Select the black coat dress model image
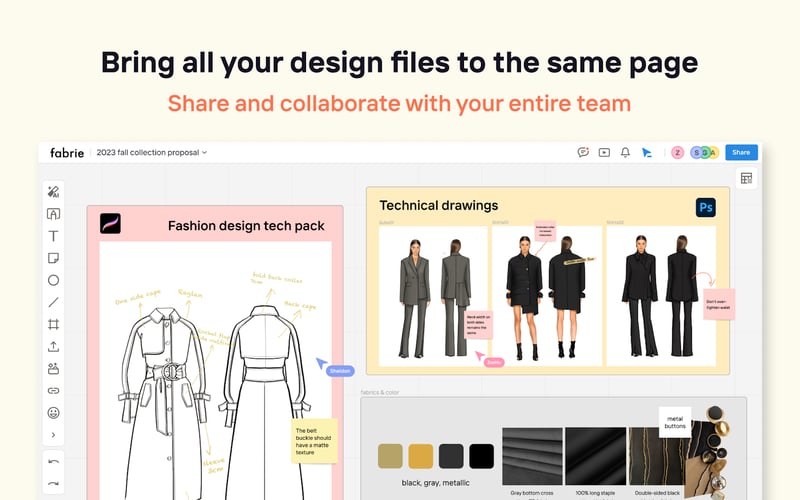 (546, 296)
